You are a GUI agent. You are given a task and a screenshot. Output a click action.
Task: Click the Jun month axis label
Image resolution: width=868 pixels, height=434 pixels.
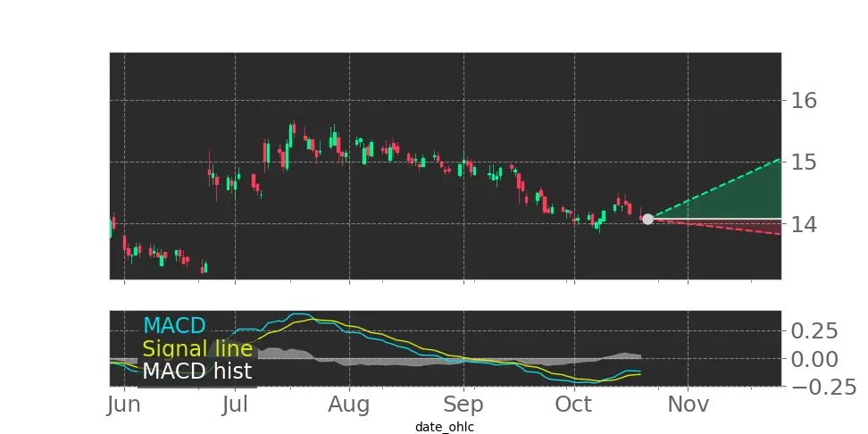click(124, 405)
